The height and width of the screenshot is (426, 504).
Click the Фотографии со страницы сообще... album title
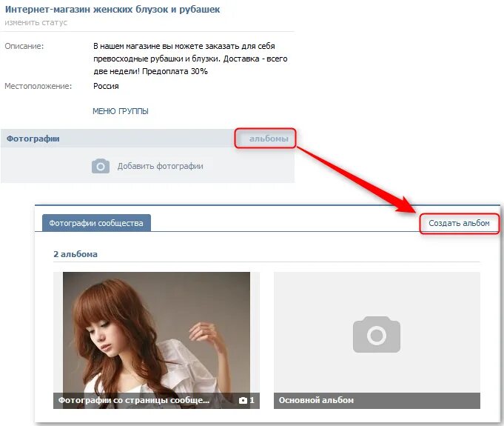coord(134,400)
